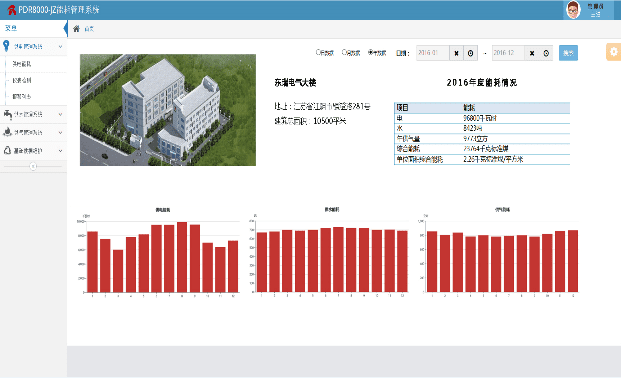621x378 pixels.
Task: Open the last submenu item under the pin section
Action: [x=22, y=96]
